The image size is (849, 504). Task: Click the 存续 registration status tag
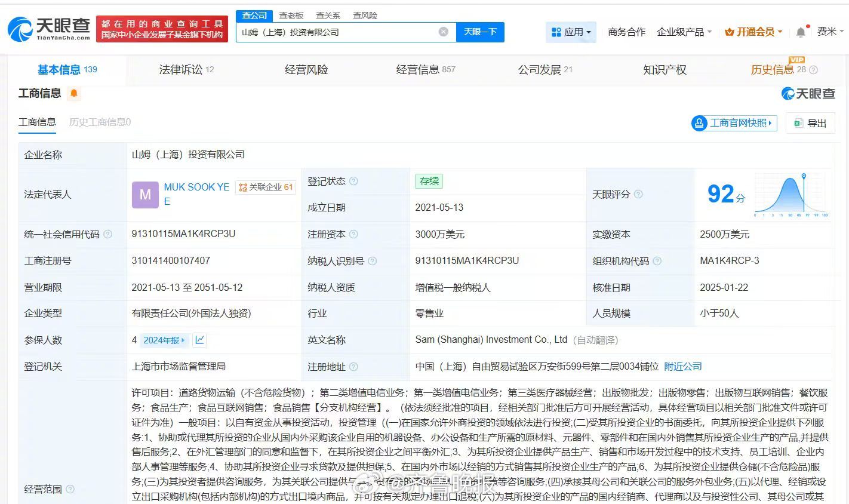(x=429, y=181)
